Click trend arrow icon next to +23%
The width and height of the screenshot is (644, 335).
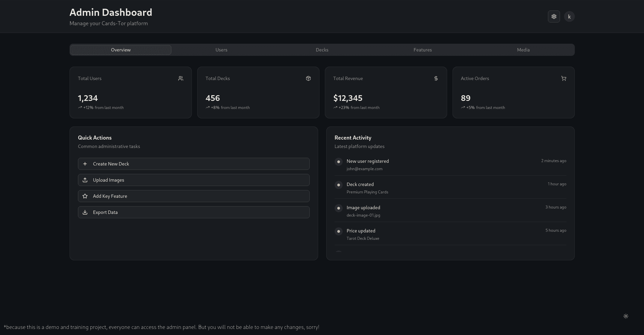pyautogui.click(x=335, y=108)
